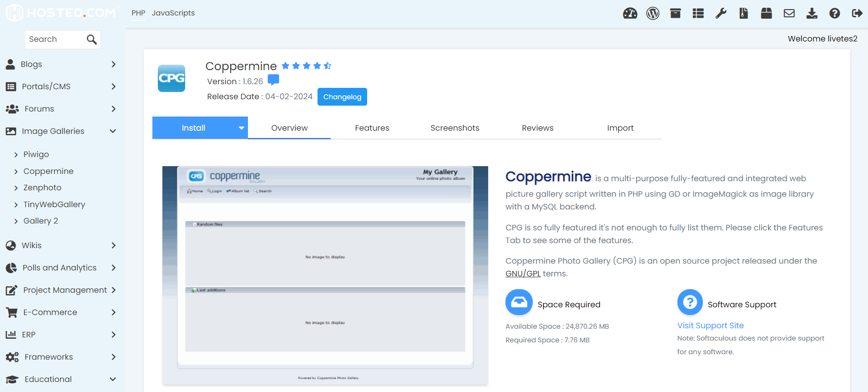Screen dimensions: 868x392
Task: Click the Welcome livetes2 text
Action: pos(823,39)
